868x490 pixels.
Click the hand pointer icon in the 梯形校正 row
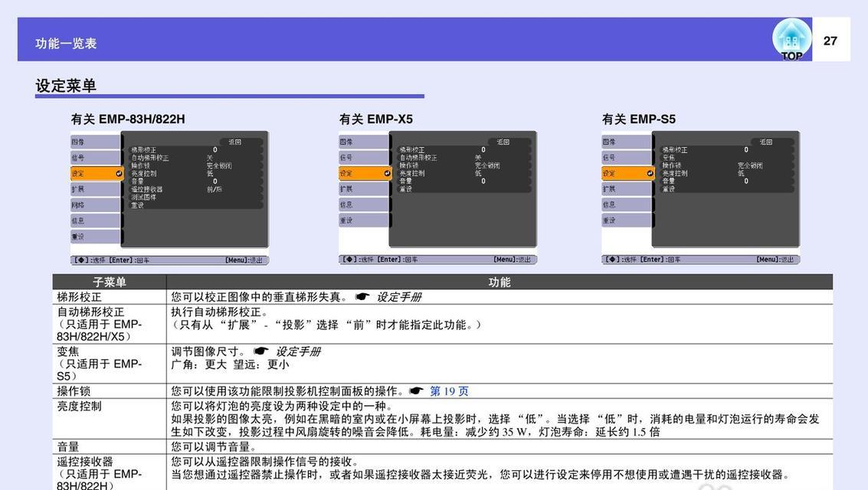pos(362,297)
